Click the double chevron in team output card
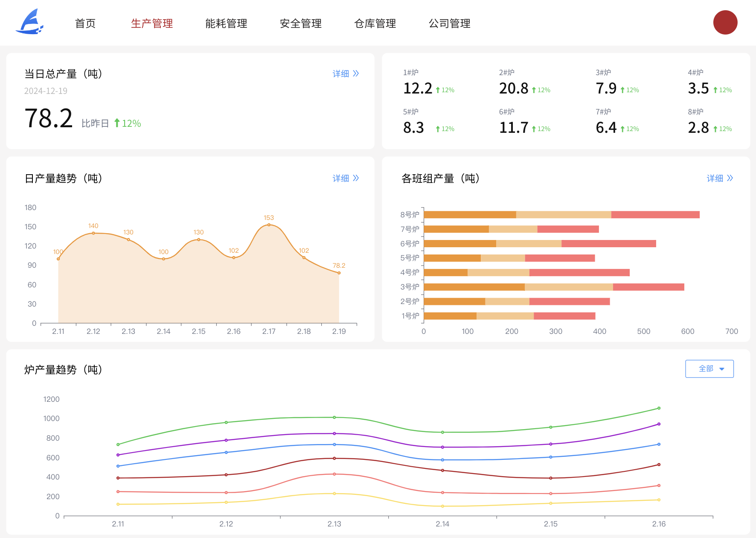Screen dimensions: 756x538 pos(730,178)
